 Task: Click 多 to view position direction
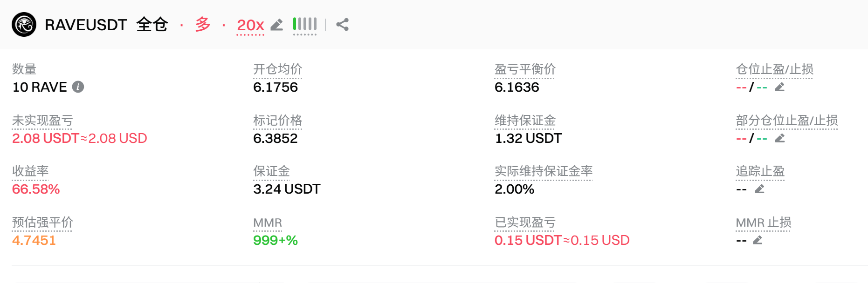click(202, 25)
